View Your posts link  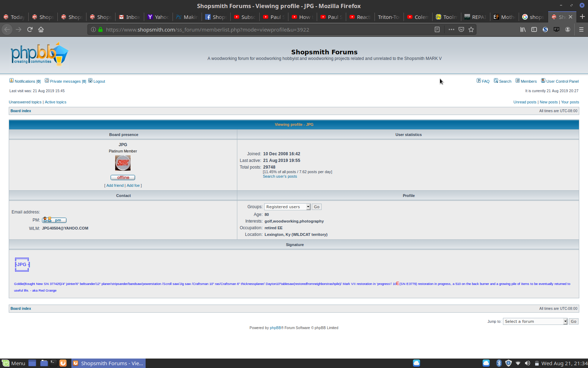coord(570,102)
